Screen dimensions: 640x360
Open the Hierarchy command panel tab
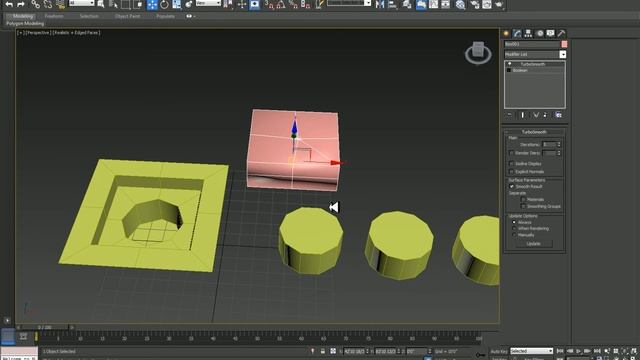point(528,33)
